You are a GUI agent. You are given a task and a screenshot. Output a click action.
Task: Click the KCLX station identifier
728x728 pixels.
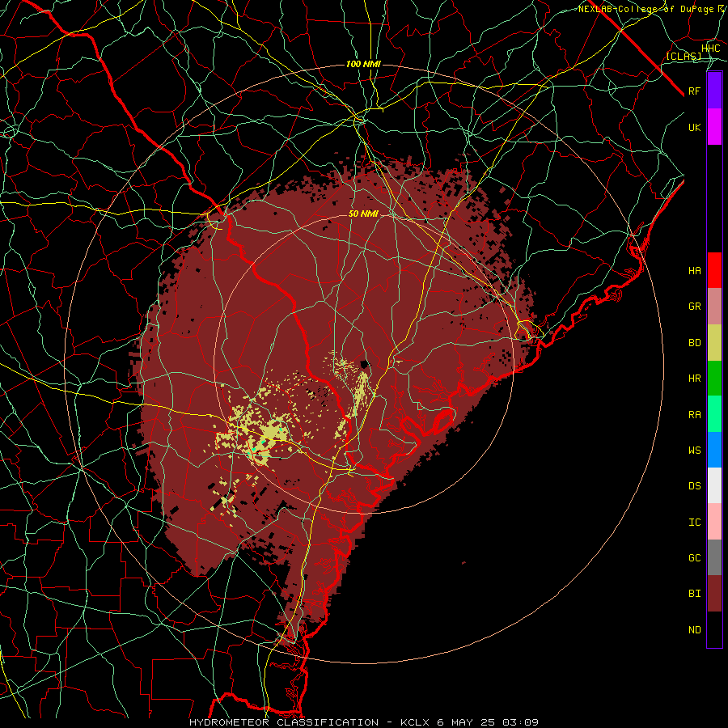pyautogui.click(x=415, y=722)
